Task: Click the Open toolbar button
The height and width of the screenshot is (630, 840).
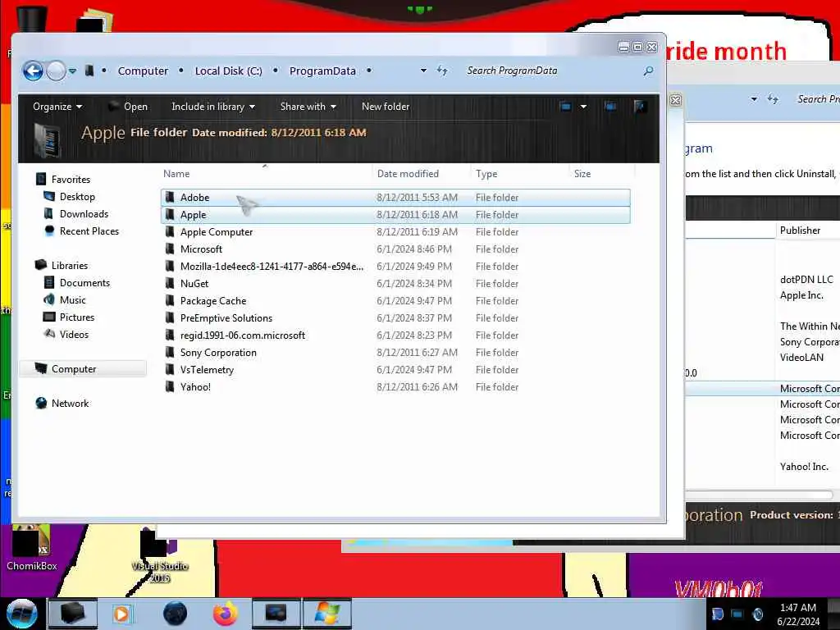Action: point(128,107)
